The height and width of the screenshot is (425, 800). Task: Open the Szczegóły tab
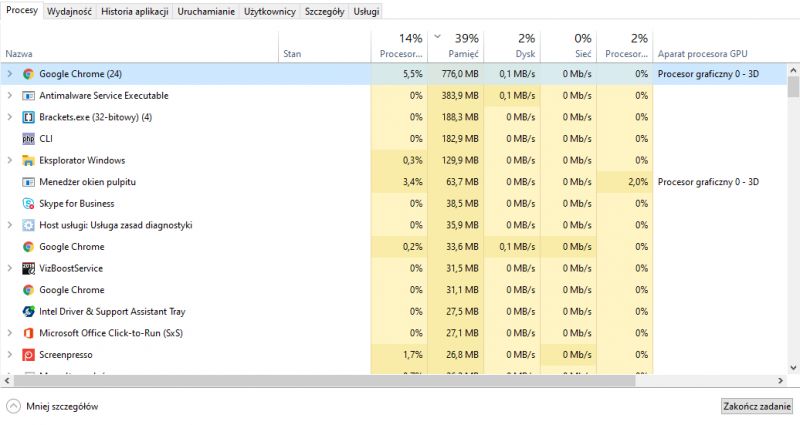[x=324, y=11]
